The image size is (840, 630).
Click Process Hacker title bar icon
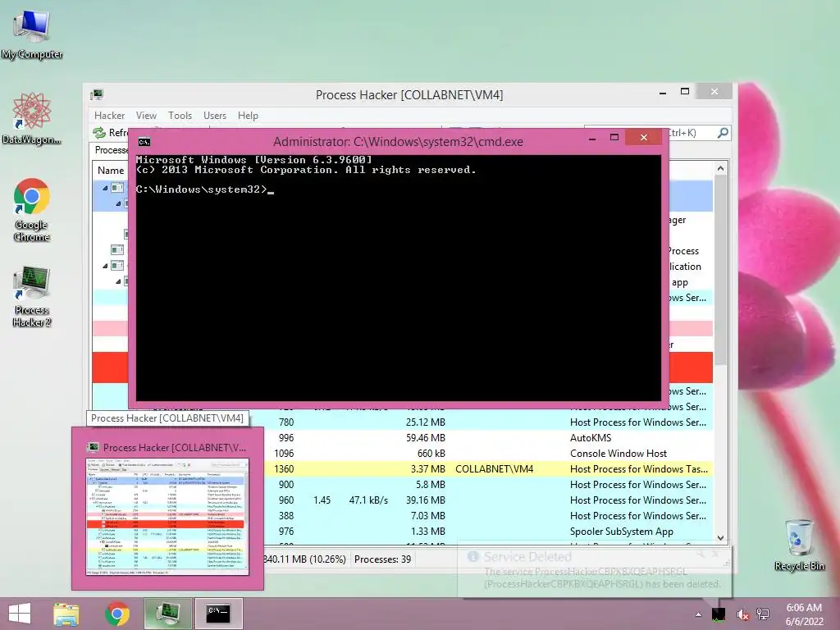pos(97,95)
